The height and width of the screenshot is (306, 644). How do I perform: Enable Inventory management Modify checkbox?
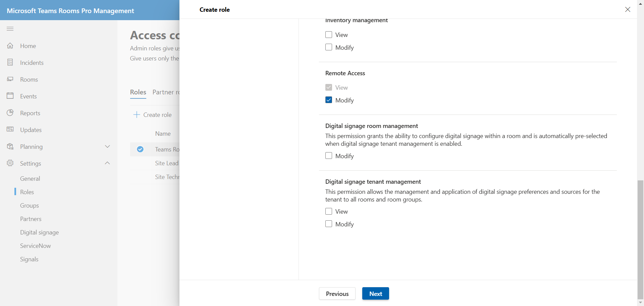coord(329,47)
